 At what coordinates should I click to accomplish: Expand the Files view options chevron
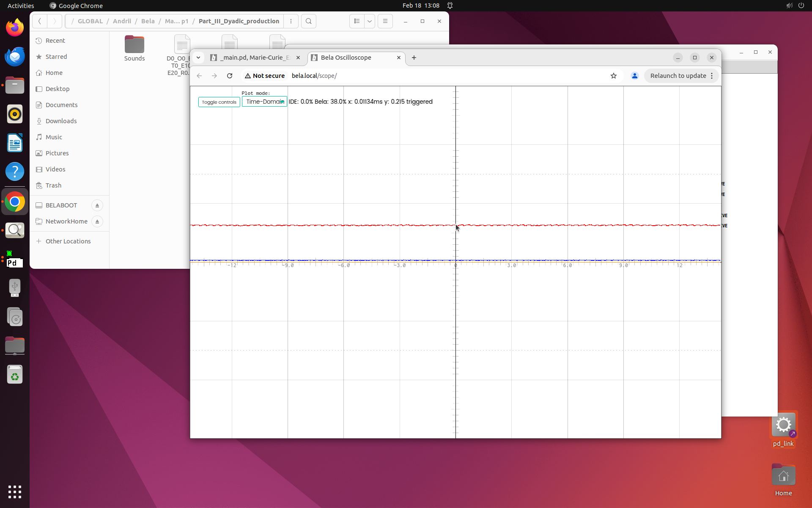(370, 21)
